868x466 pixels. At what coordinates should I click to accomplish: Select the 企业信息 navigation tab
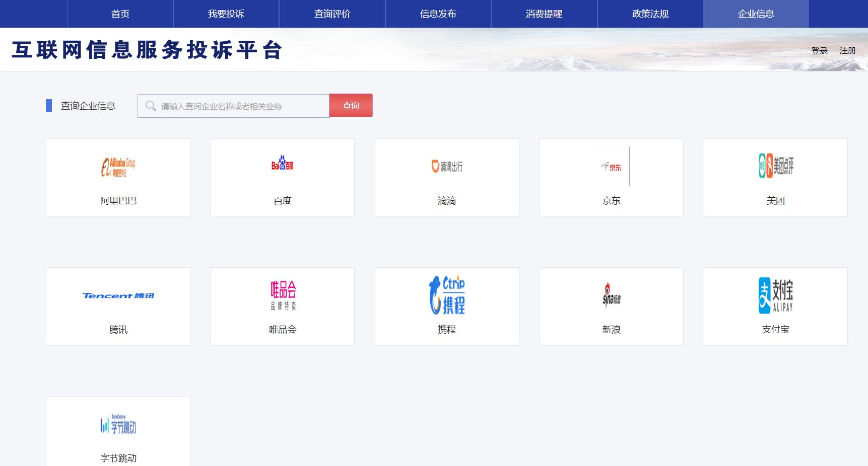point(756,14)
